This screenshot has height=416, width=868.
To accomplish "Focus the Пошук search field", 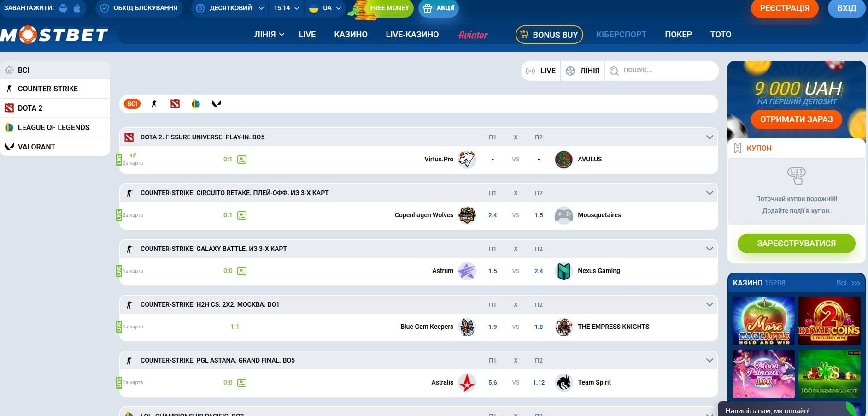I will (662, 71).
